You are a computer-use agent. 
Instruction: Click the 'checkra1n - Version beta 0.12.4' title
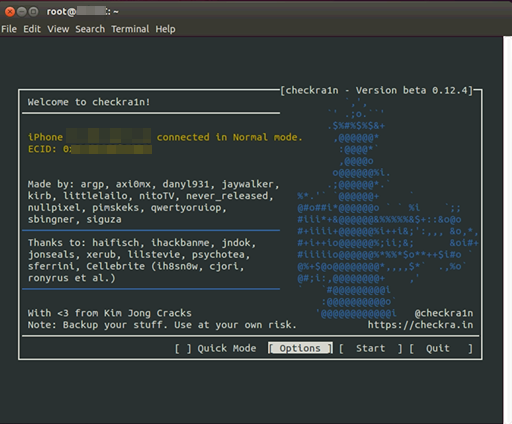[x=376, y=90]
